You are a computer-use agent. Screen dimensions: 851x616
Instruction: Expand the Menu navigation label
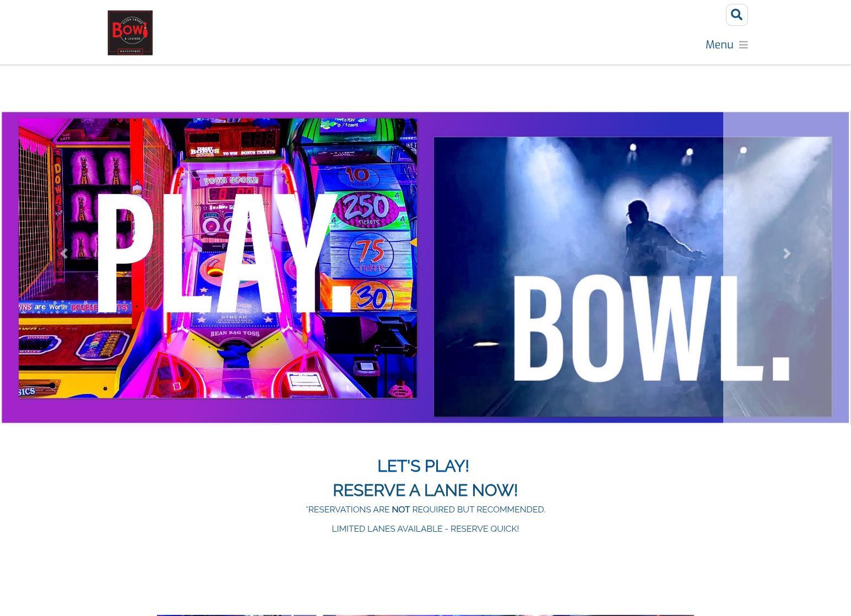(x=719, y=45)
